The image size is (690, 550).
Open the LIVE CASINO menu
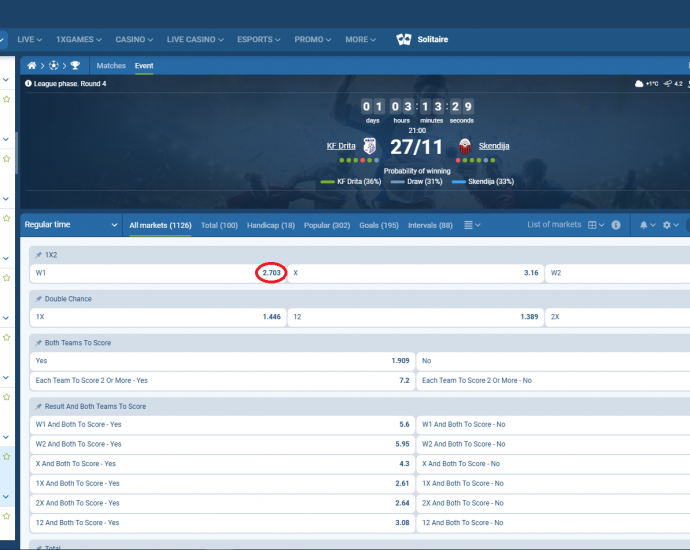[195, 39]
